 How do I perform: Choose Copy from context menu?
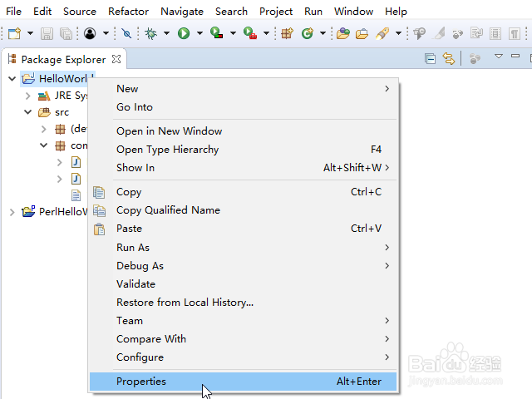[x=243, y=192]
